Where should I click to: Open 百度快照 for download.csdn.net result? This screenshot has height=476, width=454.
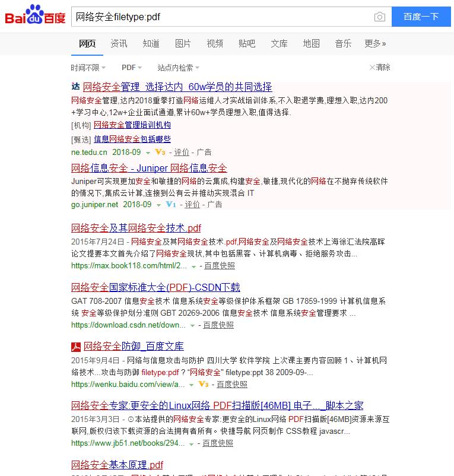point(218,325)
